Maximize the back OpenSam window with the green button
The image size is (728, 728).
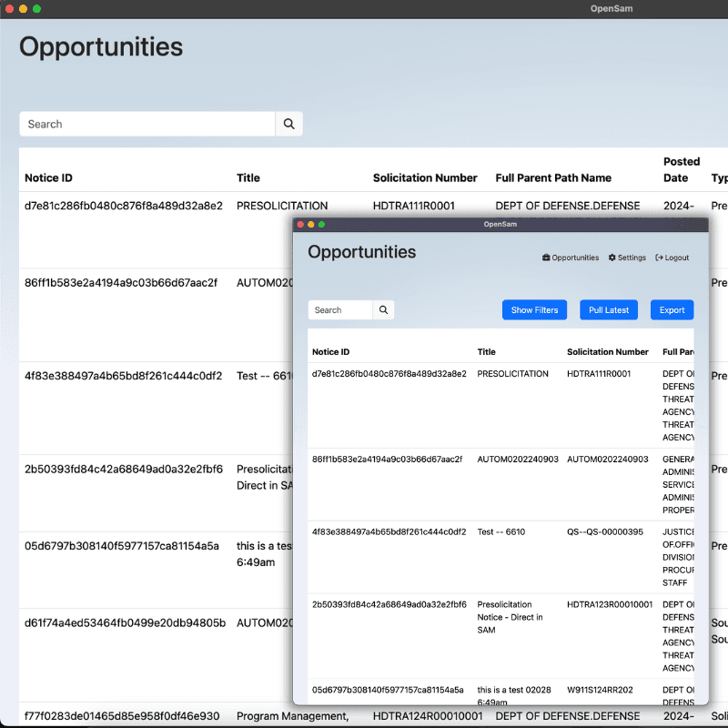coord(36,8)
